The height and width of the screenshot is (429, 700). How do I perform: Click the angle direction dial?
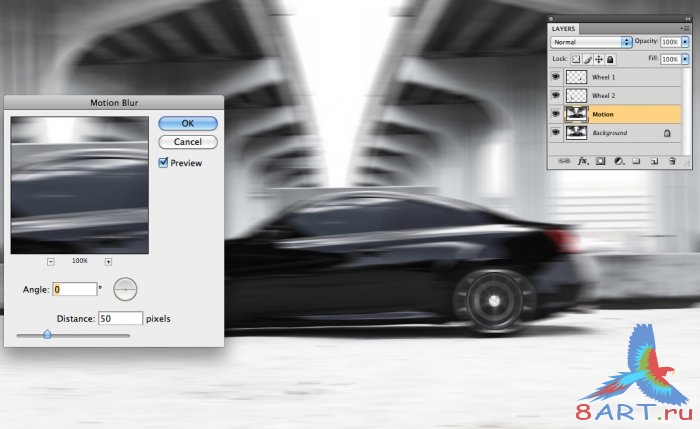point(125,289)
